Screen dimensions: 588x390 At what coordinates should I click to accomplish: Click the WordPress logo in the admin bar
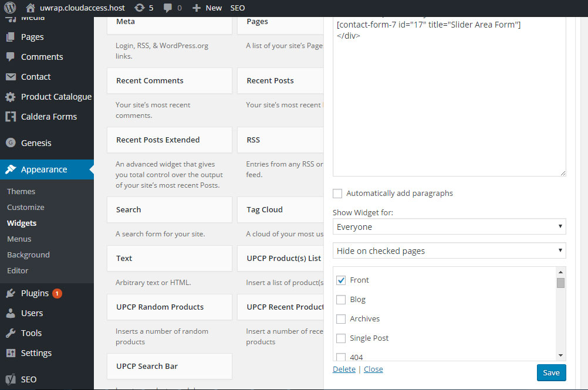(8, 8)
